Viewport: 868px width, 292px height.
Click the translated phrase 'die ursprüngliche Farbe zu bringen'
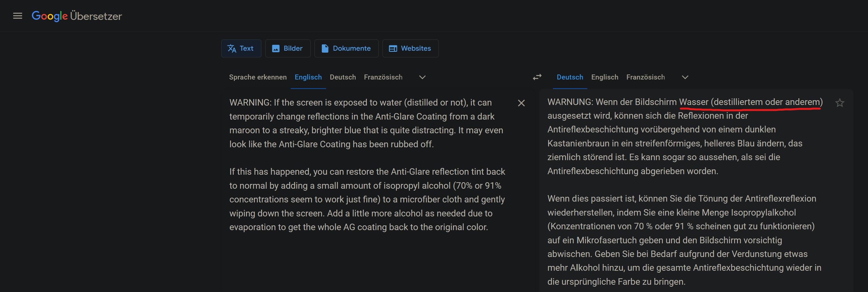[x=616, y=282]
